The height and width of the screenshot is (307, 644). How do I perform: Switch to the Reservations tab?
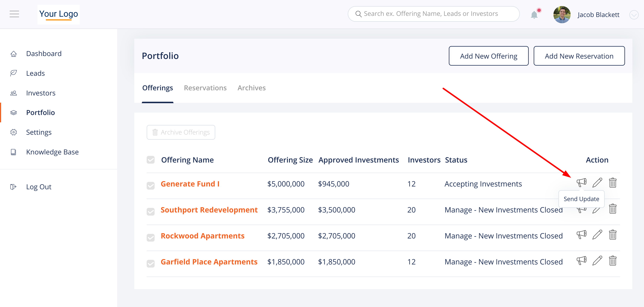point(205,88)
